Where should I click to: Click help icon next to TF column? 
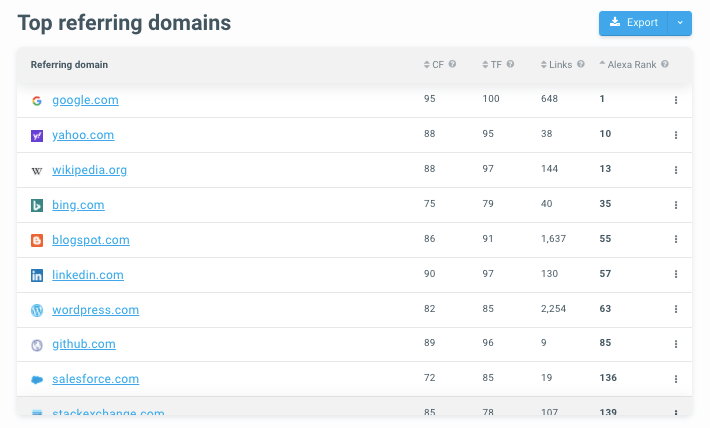click(510, 65)
